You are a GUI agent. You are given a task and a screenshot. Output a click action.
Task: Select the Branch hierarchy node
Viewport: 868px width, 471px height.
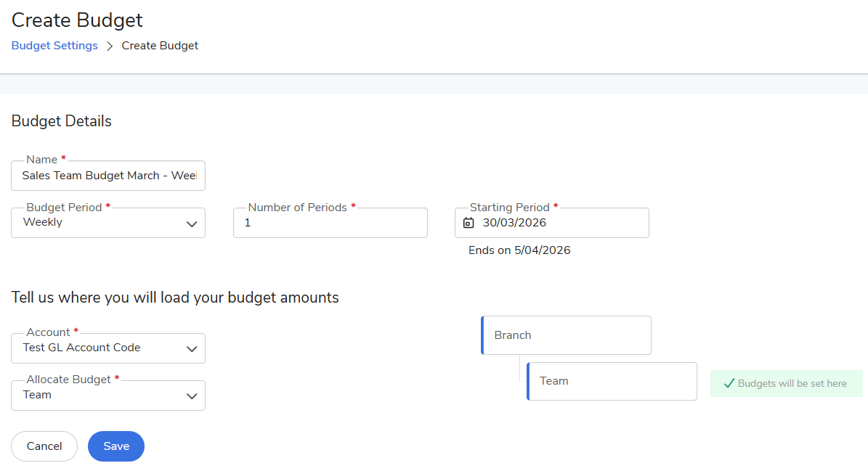pos(567,335)
